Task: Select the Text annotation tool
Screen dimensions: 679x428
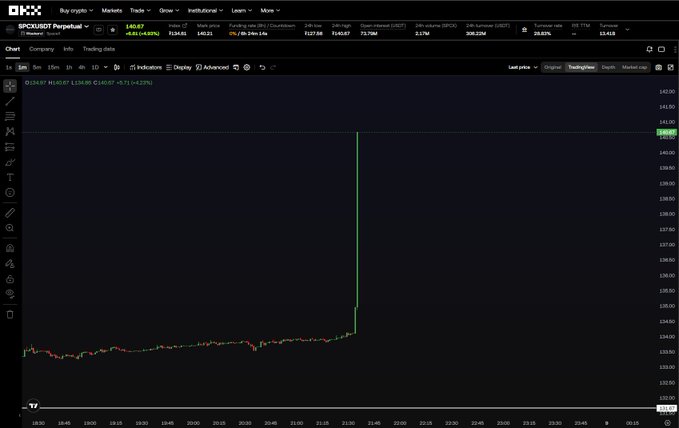Action: (10, 177)
